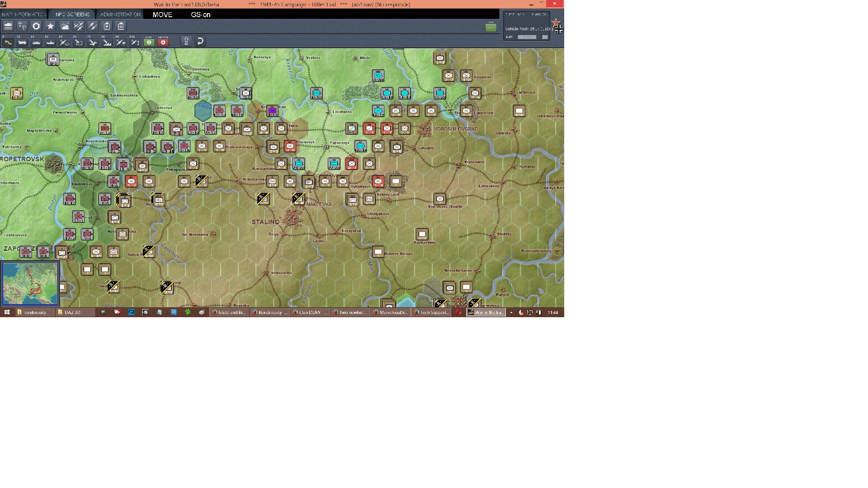Toggle the gear-shaped map preference icon
Viewport: 868px width, 488px height.
coord(36,26)
